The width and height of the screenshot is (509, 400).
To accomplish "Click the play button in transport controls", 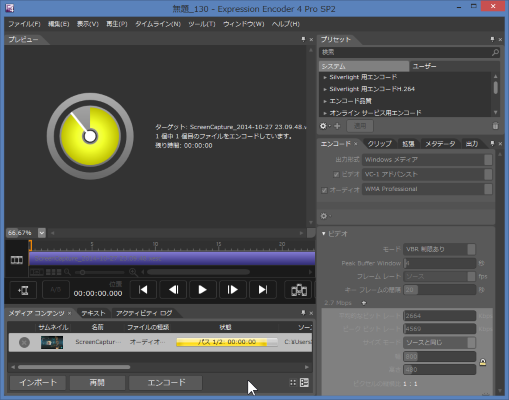I will [x=202, y=290].
